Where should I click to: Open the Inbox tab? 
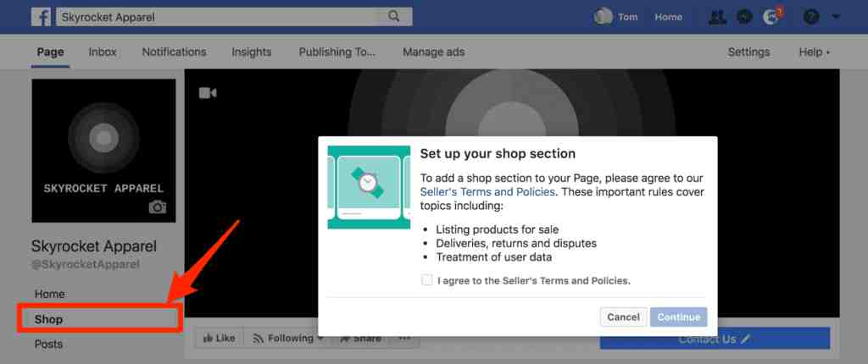[103, 52]
